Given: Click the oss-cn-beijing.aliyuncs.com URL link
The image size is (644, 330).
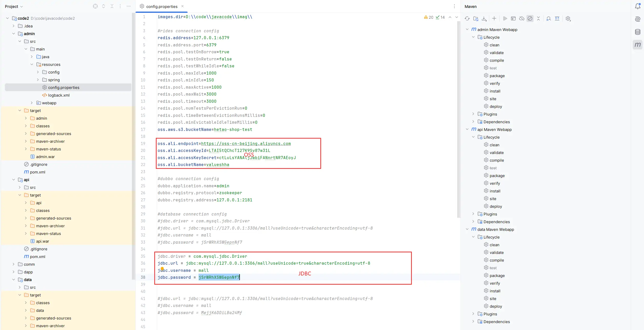Looking at the screenshot, I should tap(246, 144).
